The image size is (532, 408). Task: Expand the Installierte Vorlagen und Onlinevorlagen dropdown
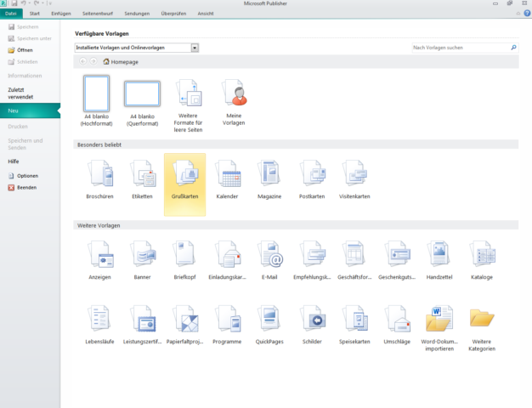pyautogui.click(x=195, y=48)
